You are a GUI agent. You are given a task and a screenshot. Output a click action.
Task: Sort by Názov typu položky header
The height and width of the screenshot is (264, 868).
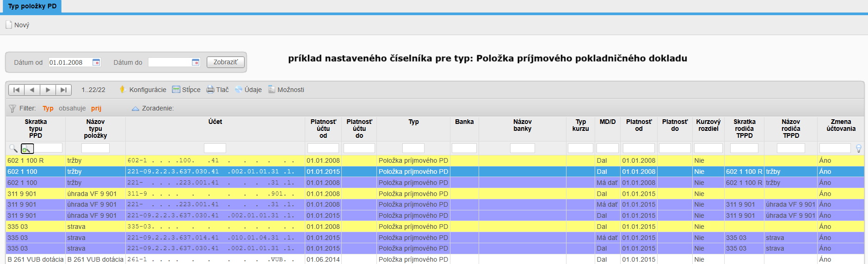pos(95,129)
